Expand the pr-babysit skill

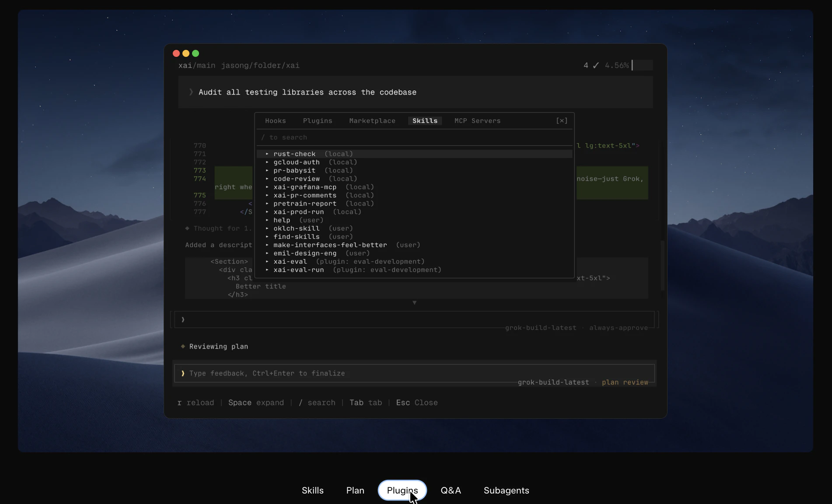414,171
